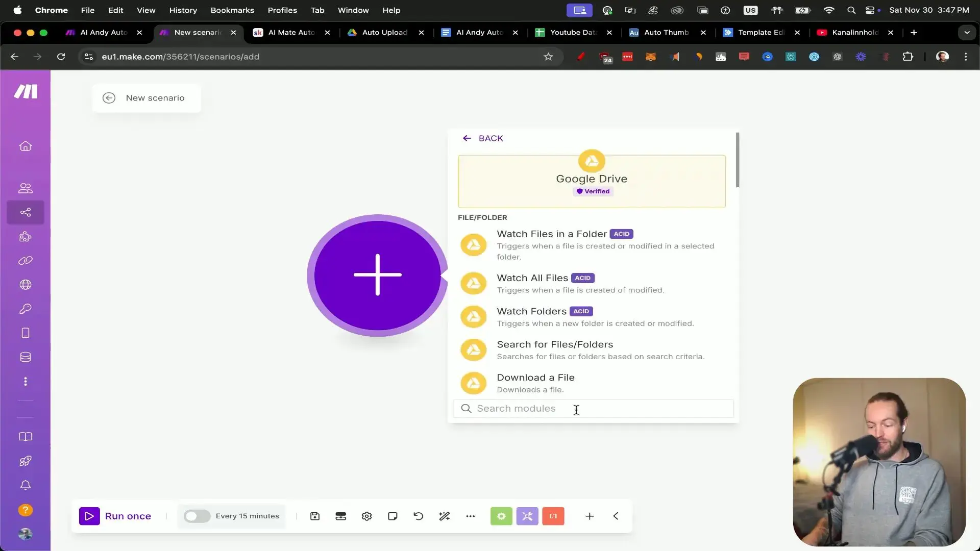
Task: Click the module list scrollbar
Action: click(x=738, y=160)
